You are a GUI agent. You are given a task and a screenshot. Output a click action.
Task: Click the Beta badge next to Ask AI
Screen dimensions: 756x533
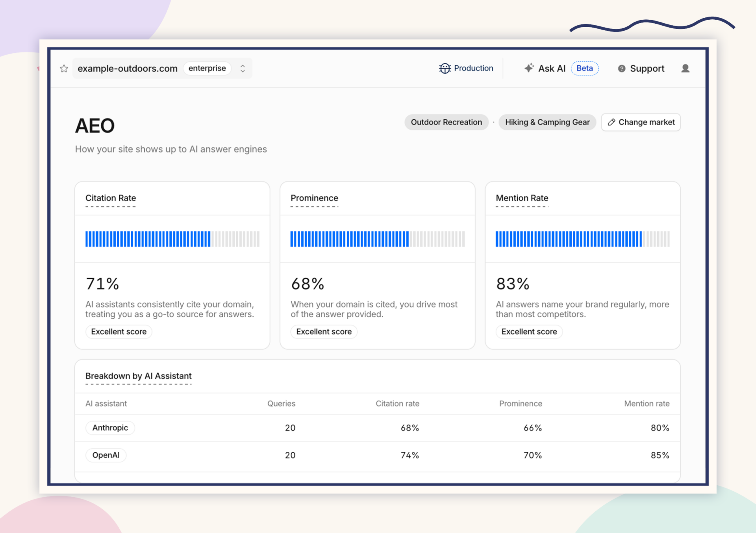pos(585,68)
